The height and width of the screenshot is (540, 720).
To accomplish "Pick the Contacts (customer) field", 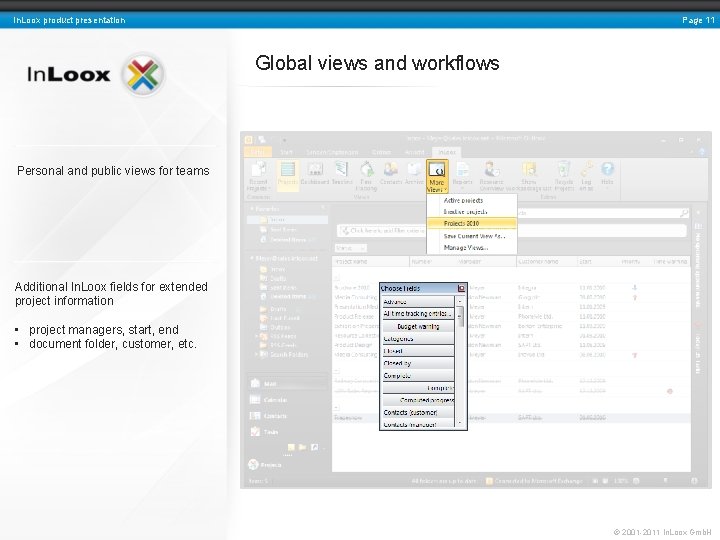I will [x=418, y=412].
